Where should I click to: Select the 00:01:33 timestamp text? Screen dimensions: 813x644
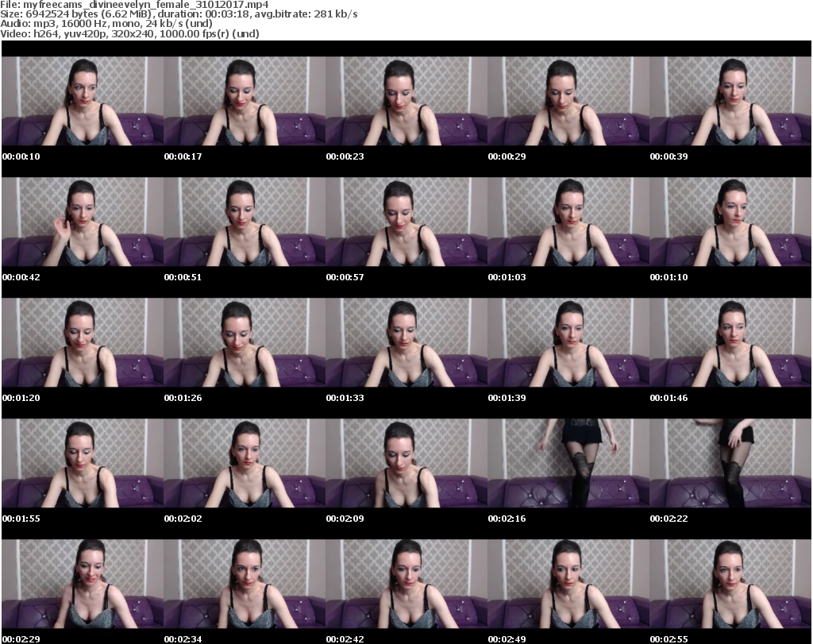pyautogui.click(x=345, y=398)
